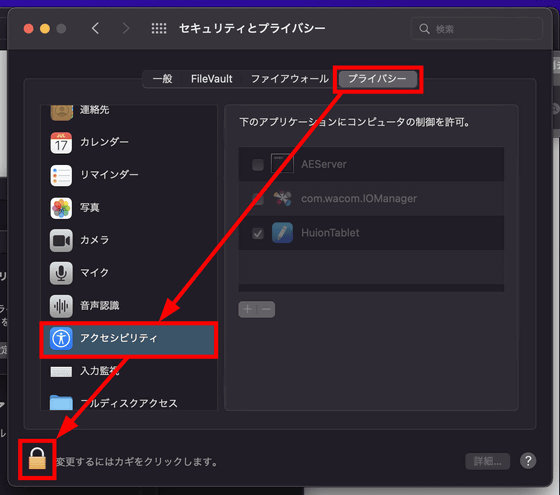Open the 詳細... button

tap(488, 461)
